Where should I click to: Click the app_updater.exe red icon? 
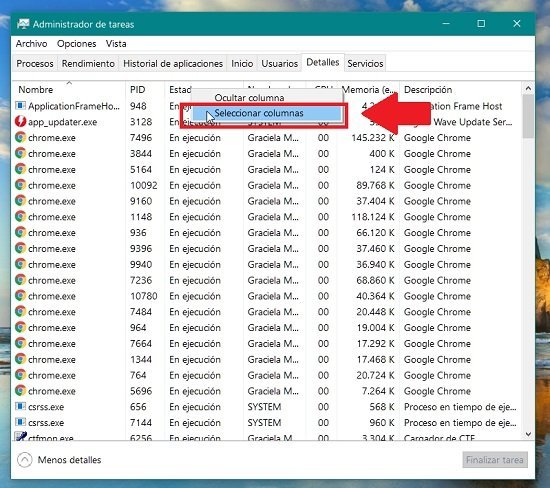tap(21, 121)
